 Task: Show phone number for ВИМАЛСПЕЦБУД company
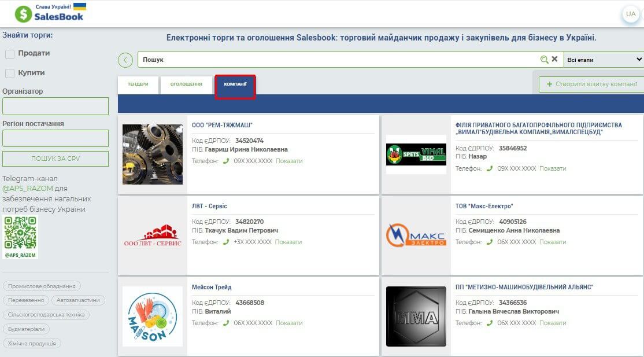pos(553,168)
